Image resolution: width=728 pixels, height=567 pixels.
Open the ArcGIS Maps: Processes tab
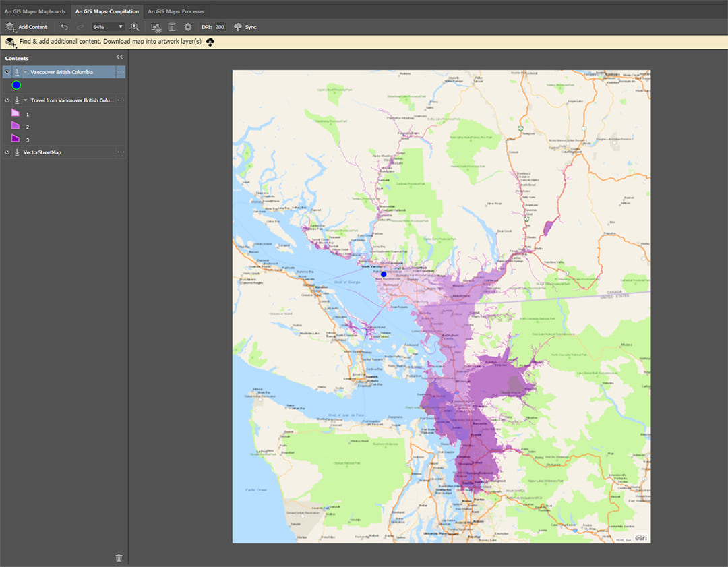[x=176, y=11]
